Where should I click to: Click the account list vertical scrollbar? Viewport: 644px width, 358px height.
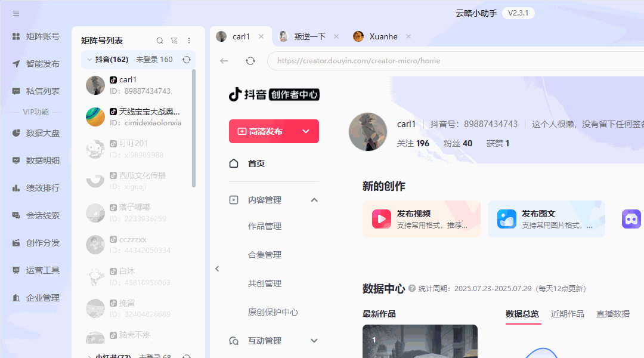194,128
